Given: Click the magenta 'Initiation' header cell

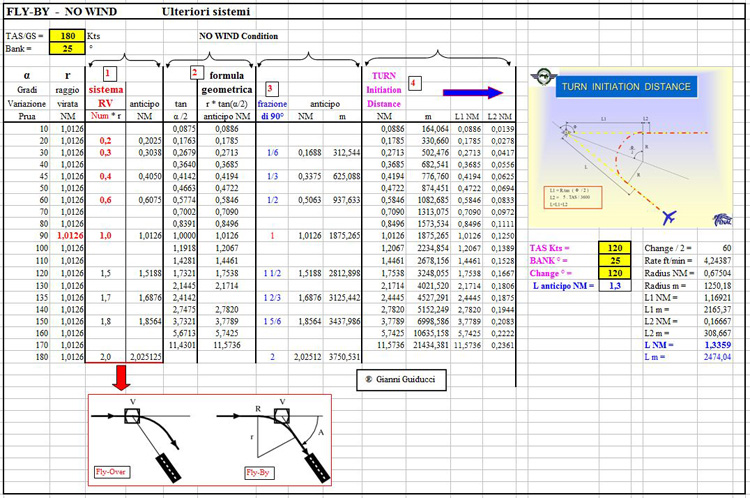Looking at the screenshot, I should coord(384,89).
